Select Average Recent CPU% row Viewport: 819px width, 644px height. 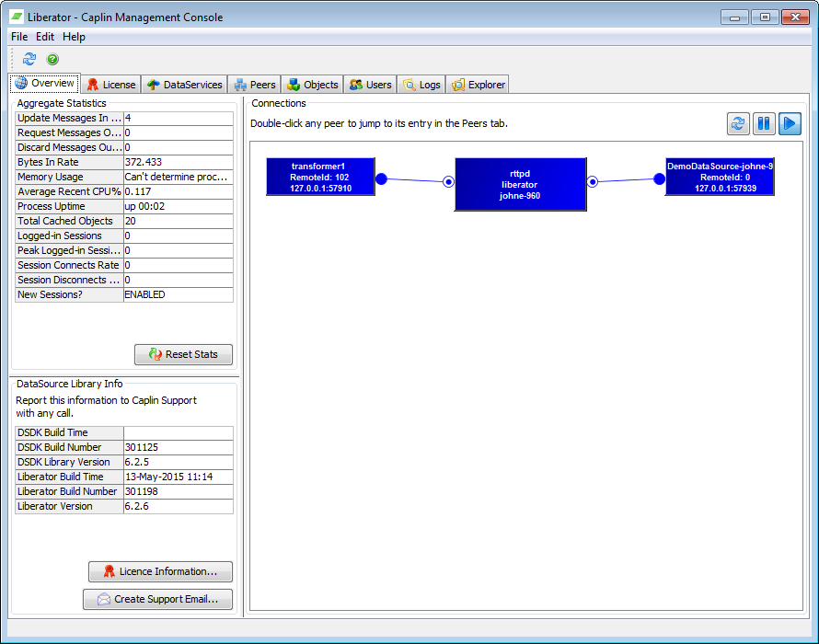(x=124, y=191)
